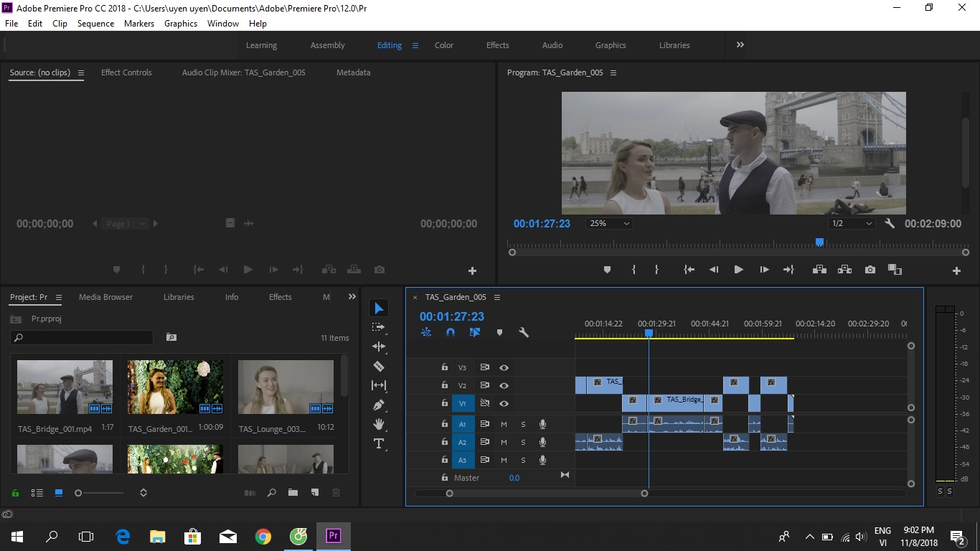The width and height of the screenshot is (980, 551).
Task: Open Program monitor zoom level 25% dropdown
Action: click(x=609, y=224)
